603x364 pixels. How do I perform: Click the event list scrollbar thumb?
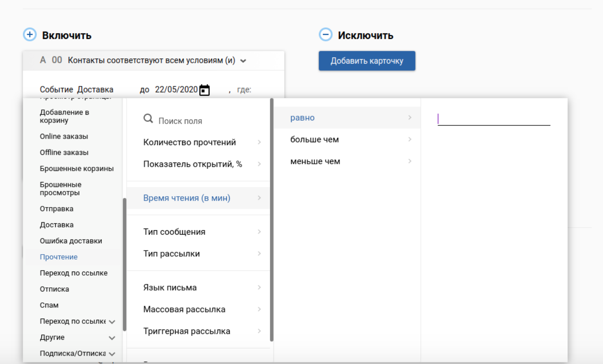tap(125, 263)
